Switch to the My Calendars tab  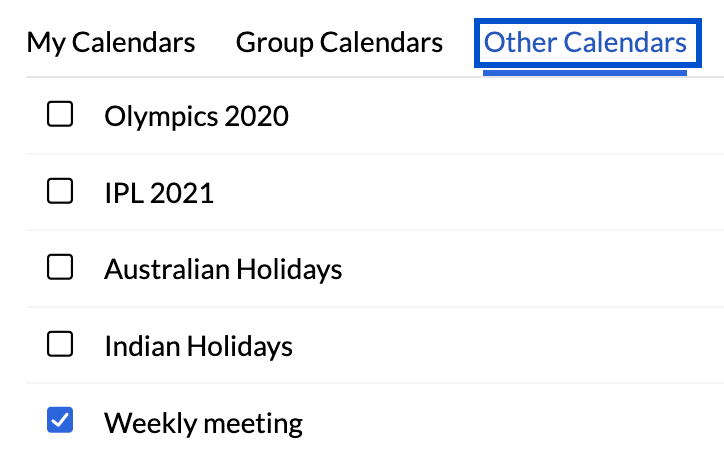[x=111, y=43]
